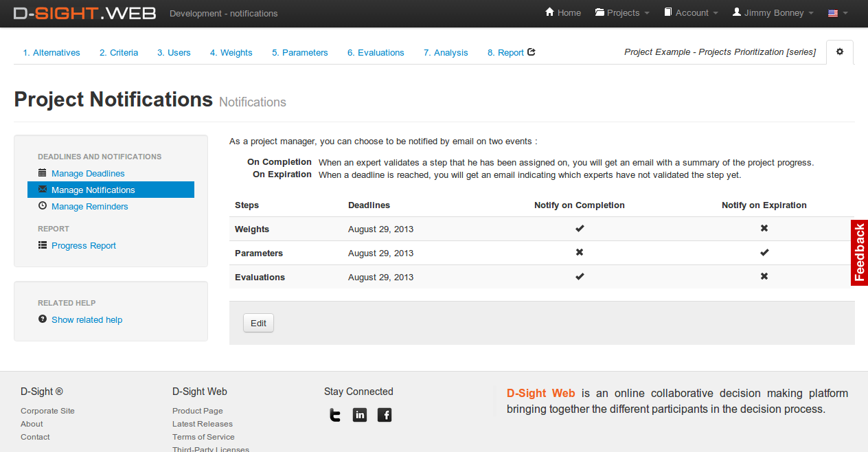Viewport: 868px width, 452px height.
Task: Open the LinkedIn icon under Stay Connected
Action: tap(360, 415)
